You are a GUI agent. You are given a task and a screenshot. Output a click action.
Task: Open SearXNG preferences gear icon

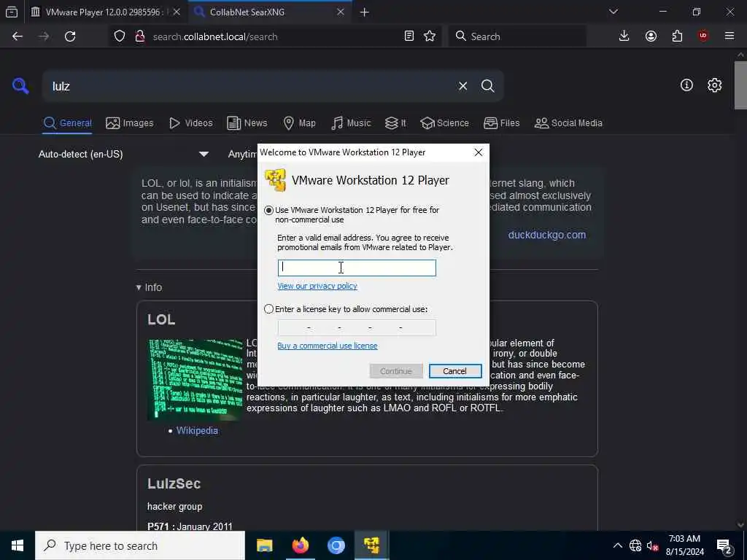[x=714, y=85]
